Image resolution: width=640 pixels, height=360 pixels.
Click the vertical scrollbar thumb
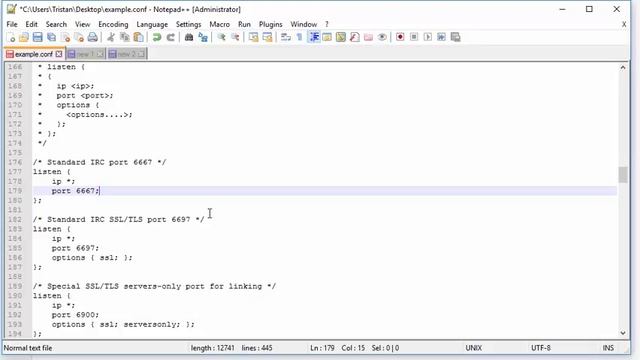pos(623,175)
